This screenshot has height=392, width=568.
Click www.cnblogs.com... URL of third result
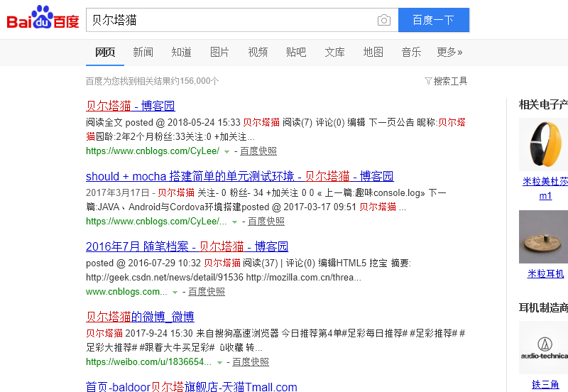[x=126, y=292]
